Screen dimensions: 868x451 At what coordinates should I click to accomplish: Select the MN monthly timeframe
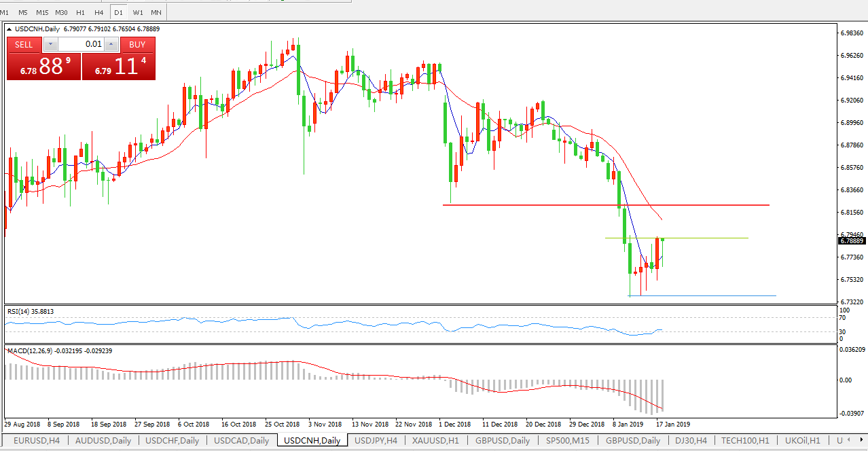(x=156, y=12)
